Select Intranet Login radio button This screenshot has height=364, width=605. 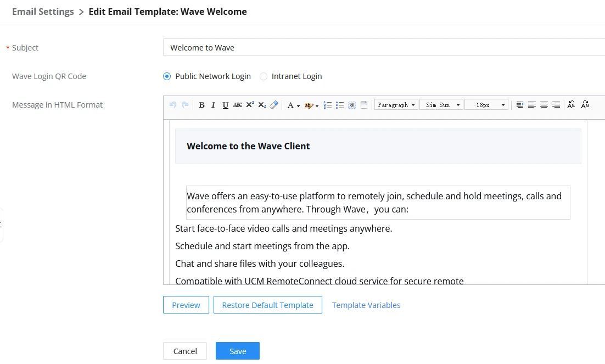pyautogui.click(x=263, y=76)
